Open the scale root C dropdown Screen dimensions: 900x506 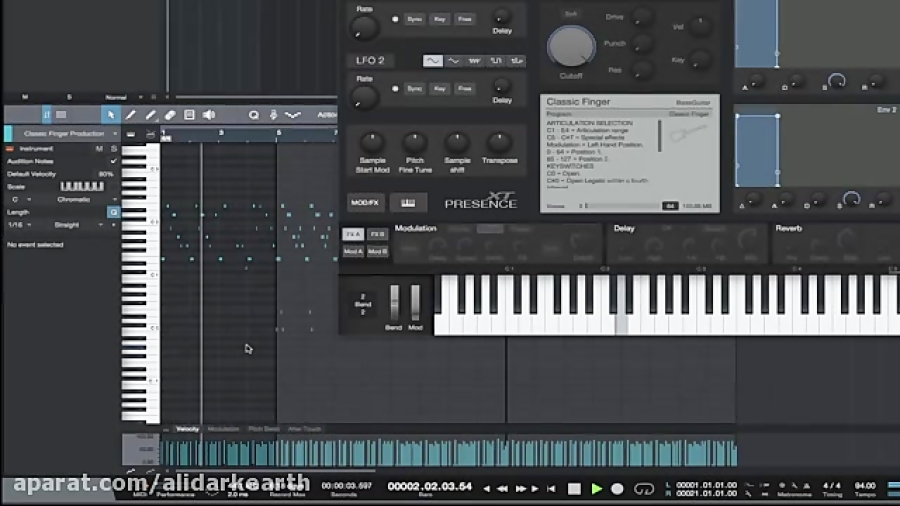[x=21, y=200]
